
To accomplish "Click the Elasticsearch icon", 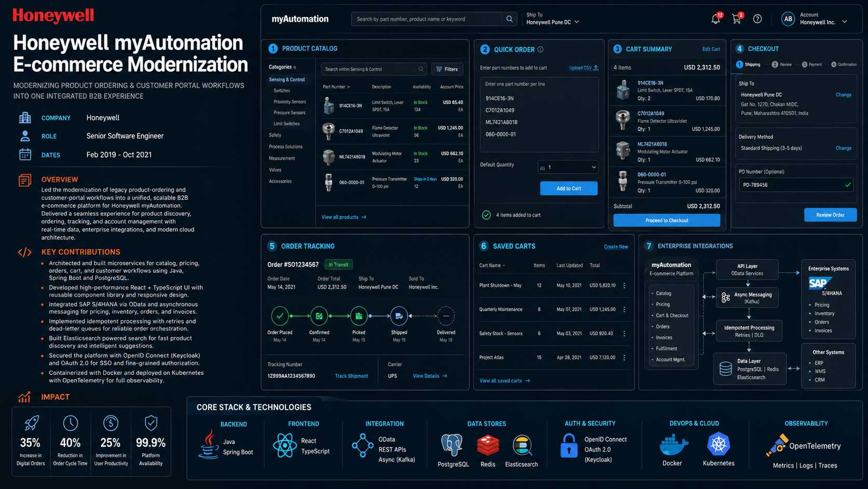I will pyautogui.click(x=522, y=445).
